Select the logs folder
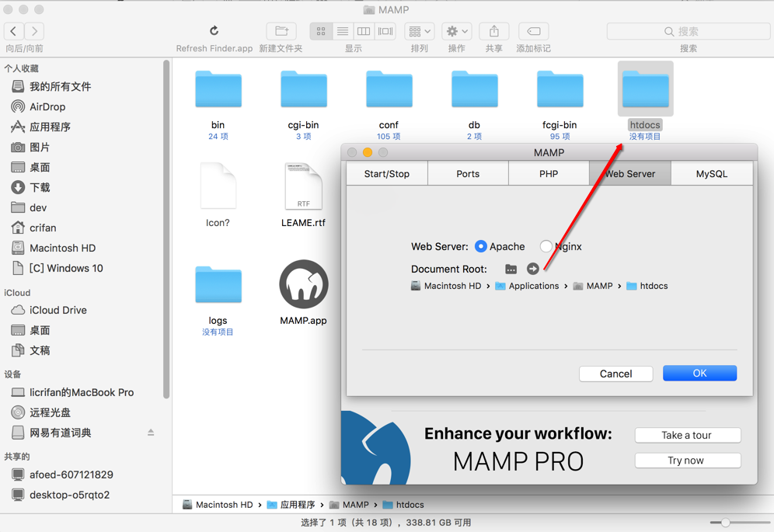The image size is (774, 532). tap(218, 285)
